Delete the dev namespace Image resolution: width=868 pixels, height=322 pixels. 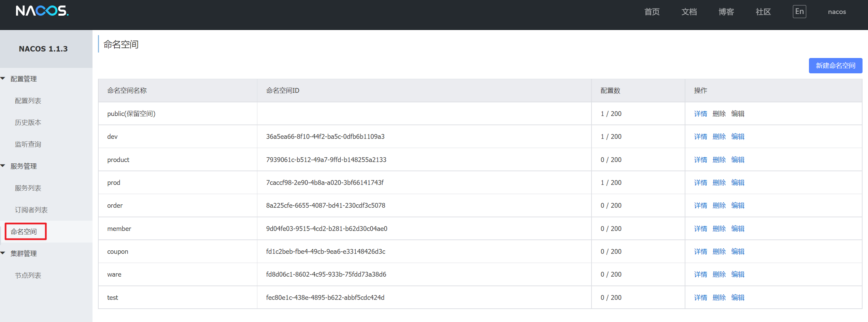click(x=719, y=136)
